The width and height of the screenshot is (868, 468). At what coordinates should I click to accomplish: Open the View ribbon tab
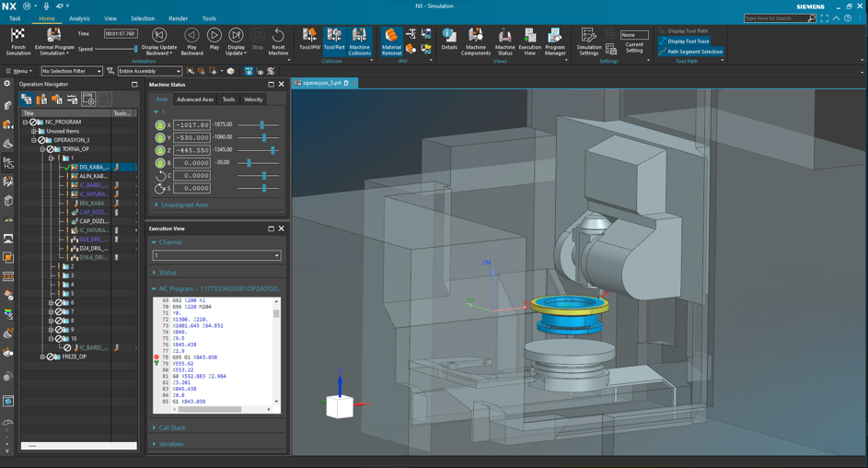tap(110, 18)
